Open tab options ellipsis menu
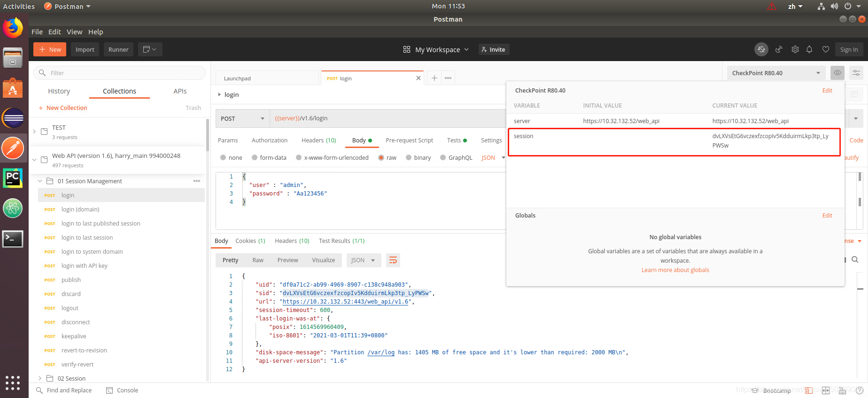The image size is (868, 398). tap(448, 78)
